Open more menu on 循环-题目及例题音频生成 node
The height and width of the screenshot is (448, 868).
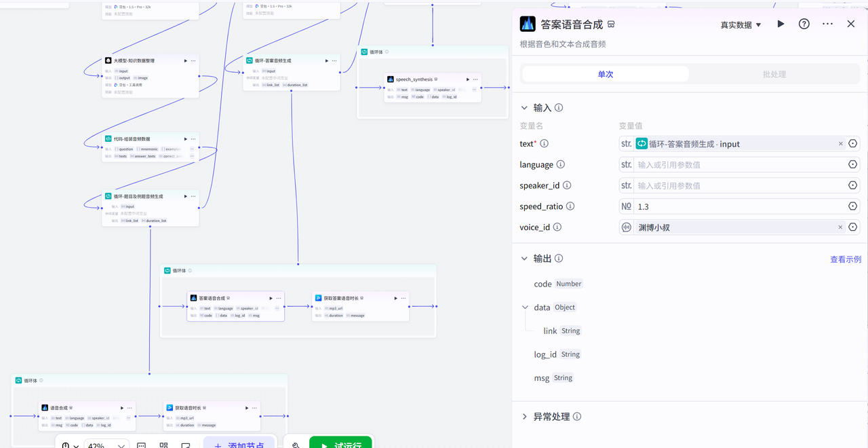(193, 196)
